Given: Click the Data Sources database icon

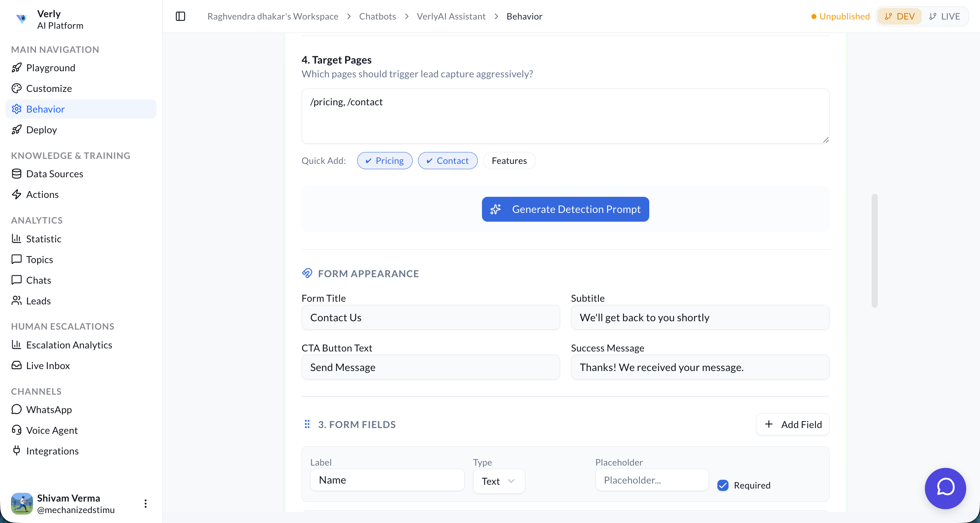Looking at the screenshot, I should 16,174.
